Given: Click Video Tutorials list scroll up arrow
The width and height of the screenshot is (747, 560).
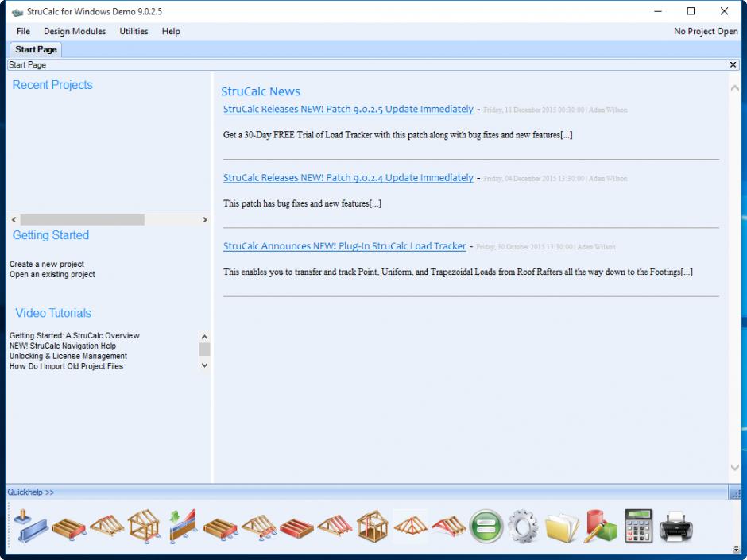Looking at the screenshot, I should tap(205, 337).
